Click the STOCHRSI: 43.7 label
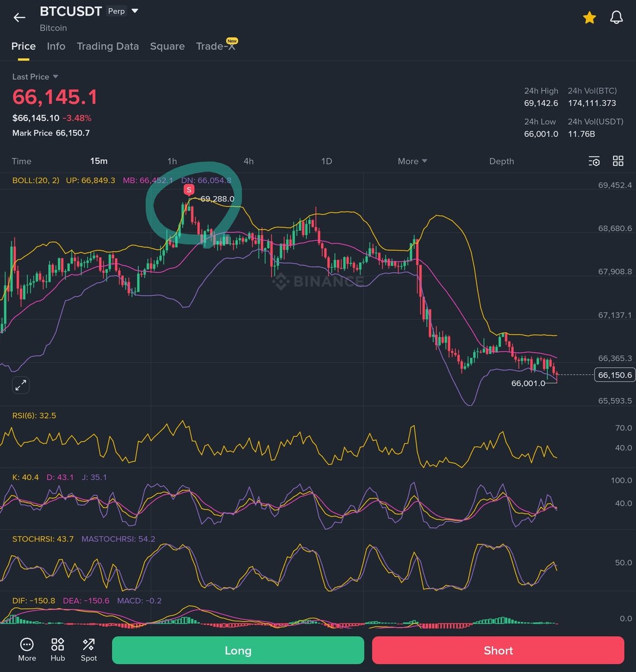 43,539
